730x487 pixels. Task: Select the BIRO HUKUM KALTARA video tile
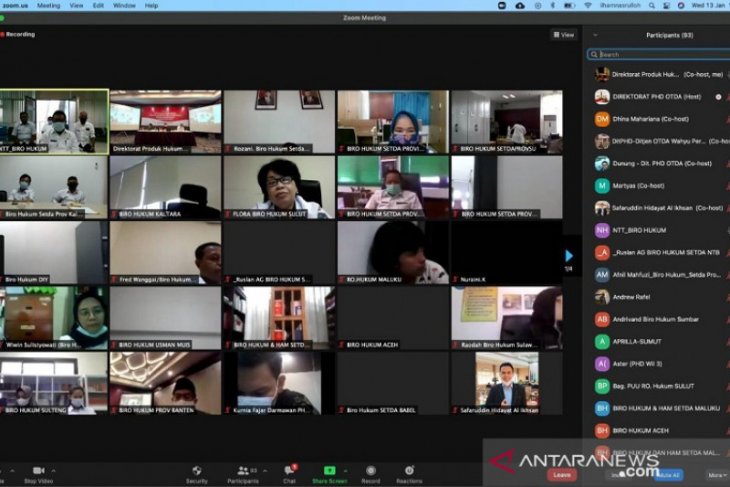point(165,187)
